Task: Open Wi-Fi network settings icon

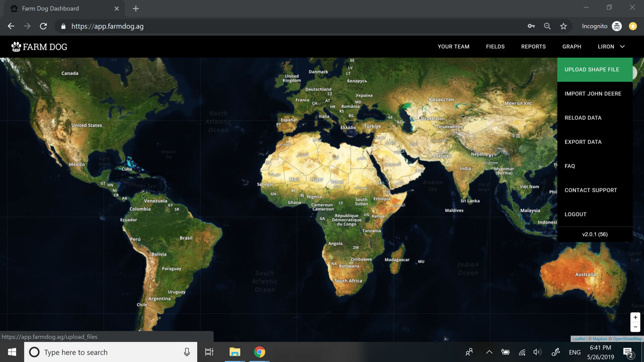Action: point(522,352)
